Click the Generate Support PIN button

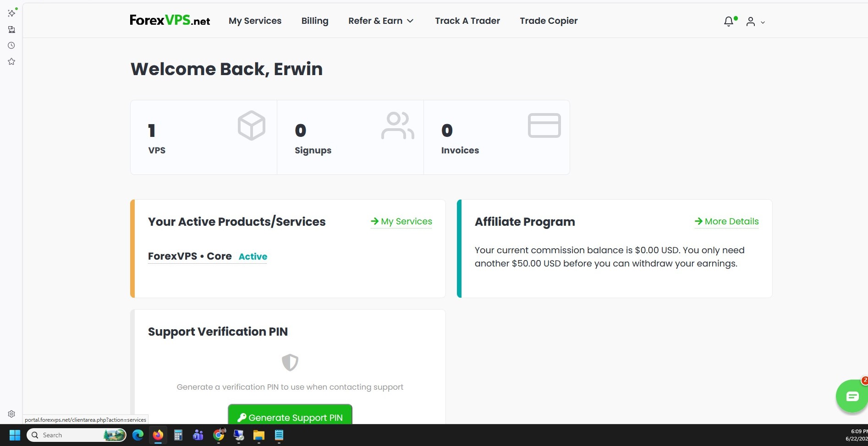pos(290,415)
